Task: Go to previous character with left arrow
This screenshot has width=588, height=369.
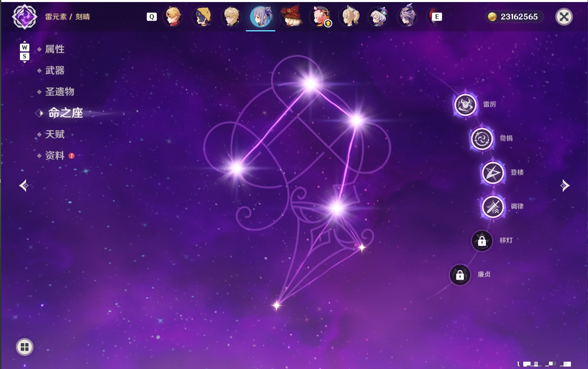Action: 24,186
